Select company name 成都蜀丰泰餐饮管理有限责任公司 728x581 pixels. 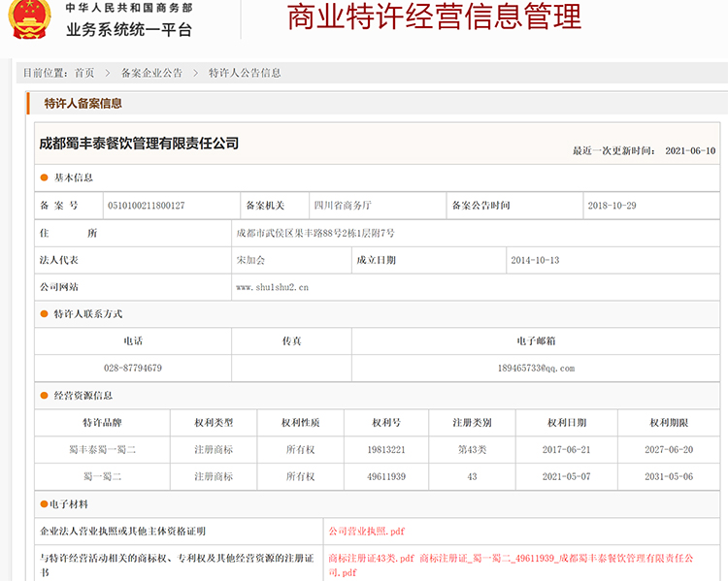point(139,144)
